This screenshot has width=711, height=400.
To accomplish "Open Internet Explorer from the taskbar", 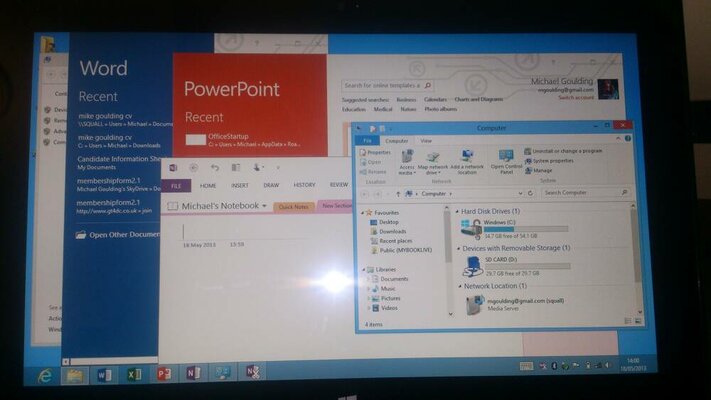I will click(45, 374).
